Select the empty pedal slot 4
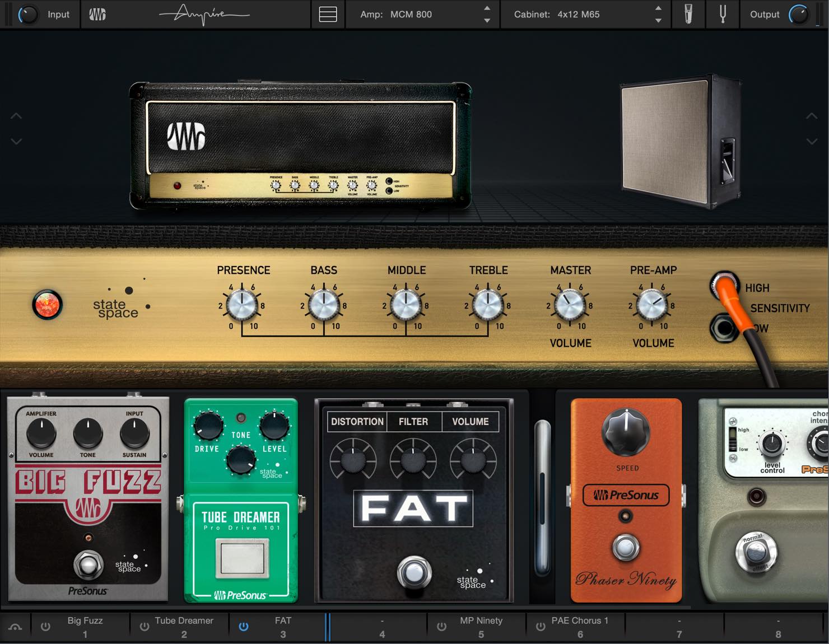 click(x=382, y=627)
